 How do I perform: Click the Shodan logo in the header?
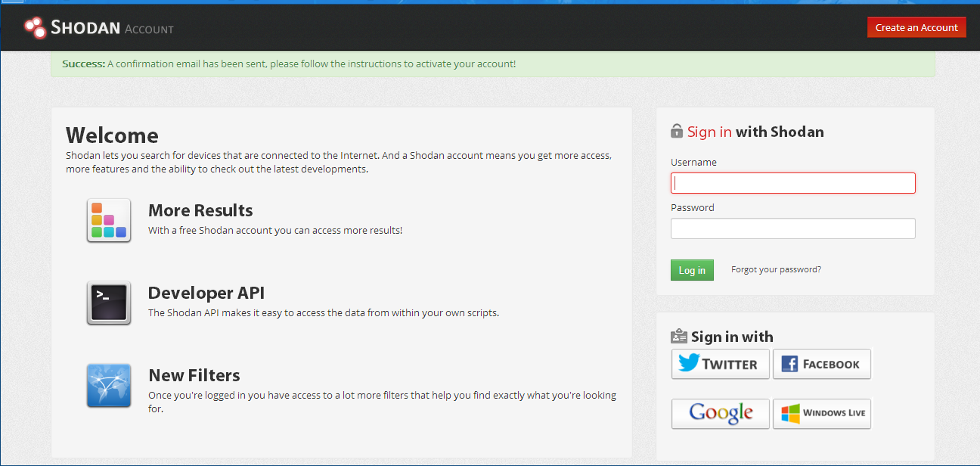click(x=35, y=28)
